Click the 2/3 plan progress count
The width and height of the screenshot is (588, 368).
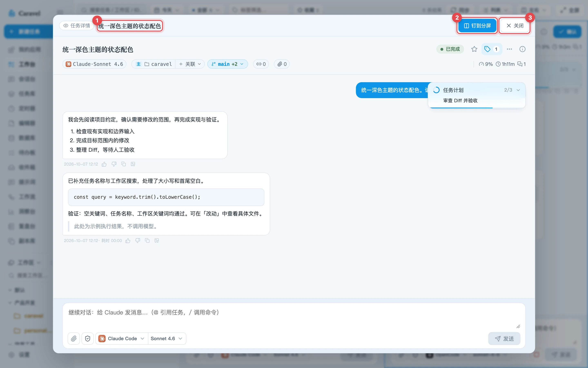coord(508,90)
